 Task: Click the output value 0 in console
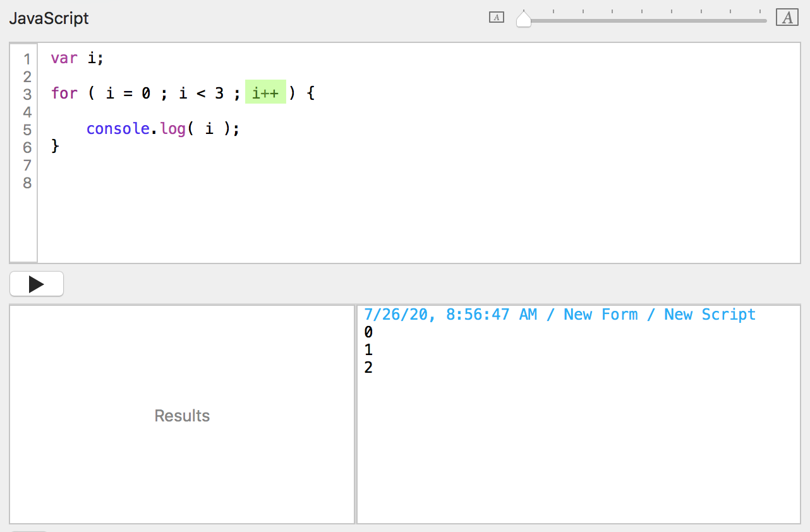point(368,332)
